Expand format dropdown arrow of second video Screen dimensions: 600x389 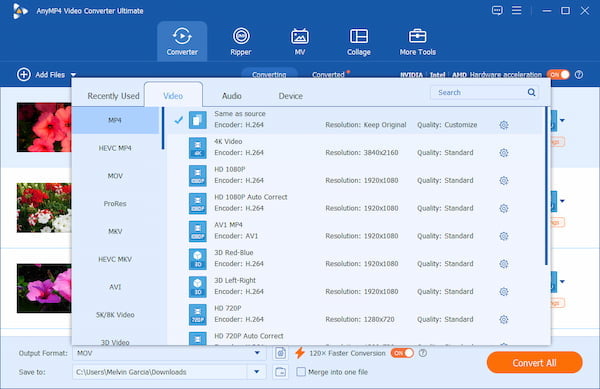pyautogui.click(x=562, y=201)
